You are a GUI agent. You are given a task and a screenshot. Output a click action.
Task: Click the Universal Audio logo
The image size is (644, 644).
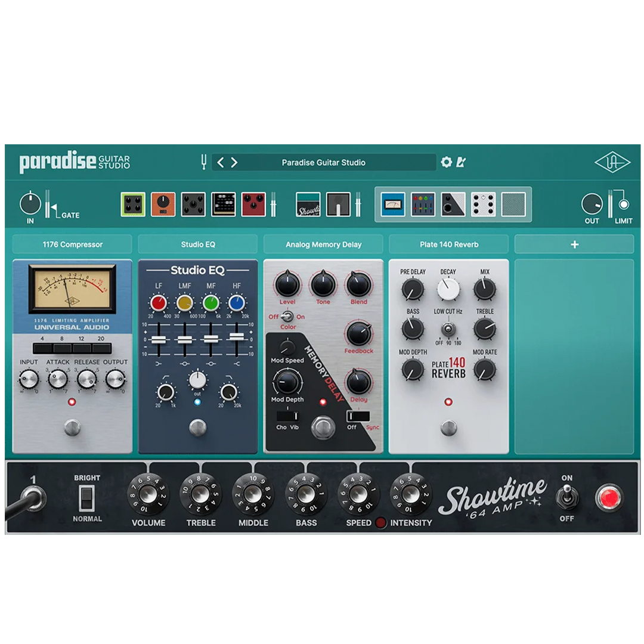(612, 163)
